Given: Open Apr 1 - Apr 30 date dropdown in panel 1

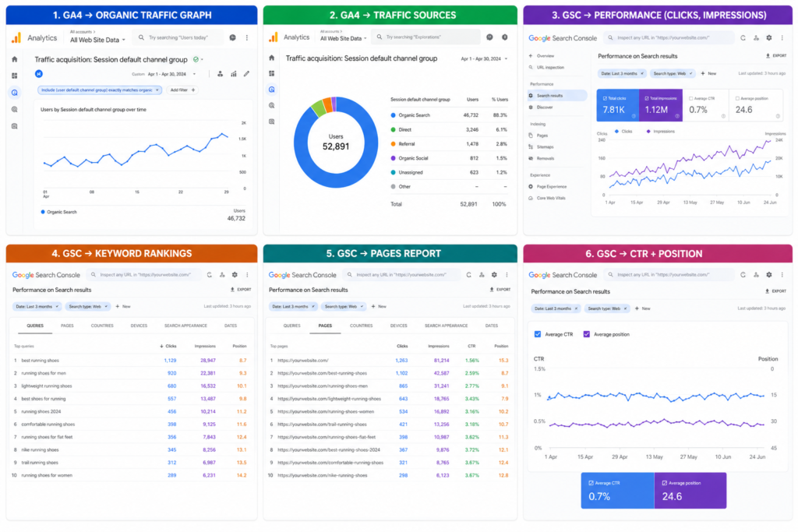Looking at the screenshot, I should coord(171,74).
